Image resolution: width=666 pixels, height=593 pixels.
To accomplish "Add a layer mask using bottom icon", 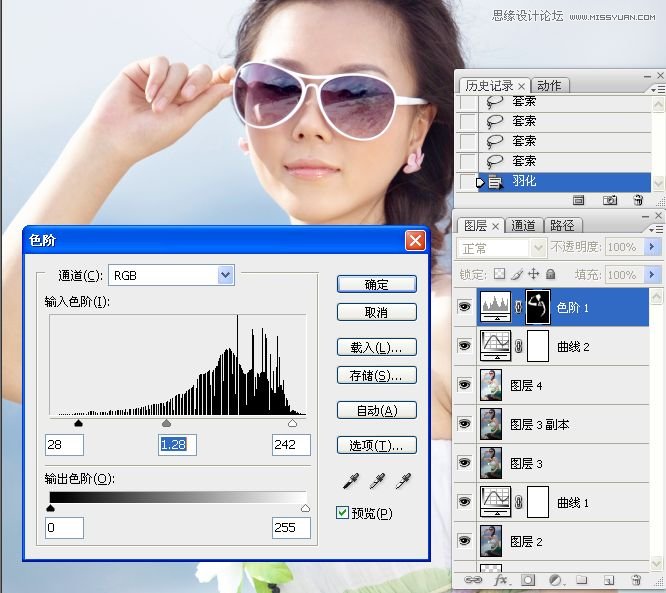I will click(x=527, y=579).
